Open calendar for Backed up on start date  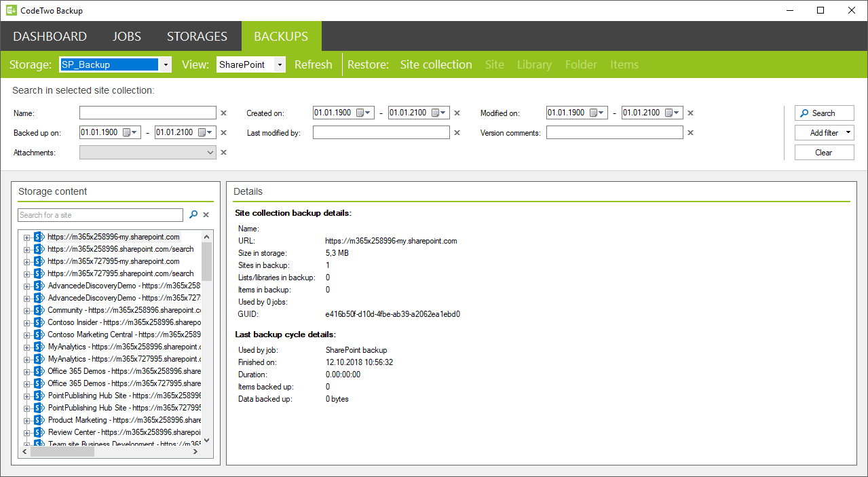[x=131, y=132]
